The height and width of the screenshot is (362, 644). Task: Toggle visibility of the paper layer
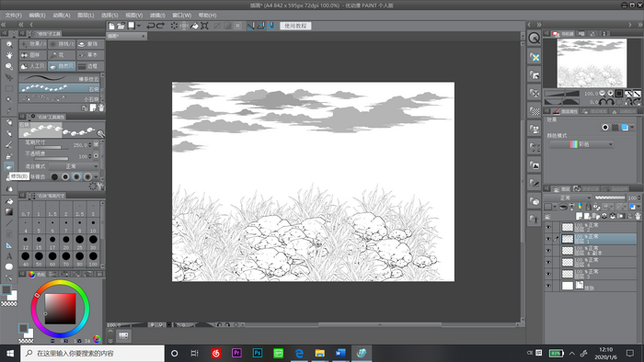coord(548,286)
